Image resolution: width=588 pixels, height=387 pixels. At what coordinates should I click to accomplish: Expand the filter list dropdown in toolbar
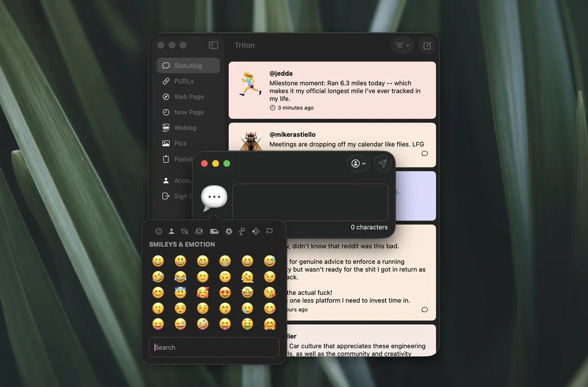tap(402, 46)
